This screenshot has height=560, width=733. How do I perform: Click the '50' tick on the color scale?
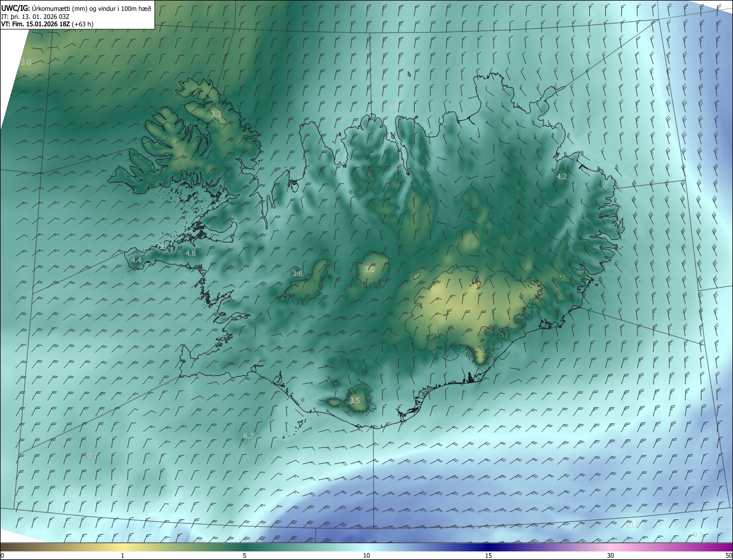[x=728, y=556]
